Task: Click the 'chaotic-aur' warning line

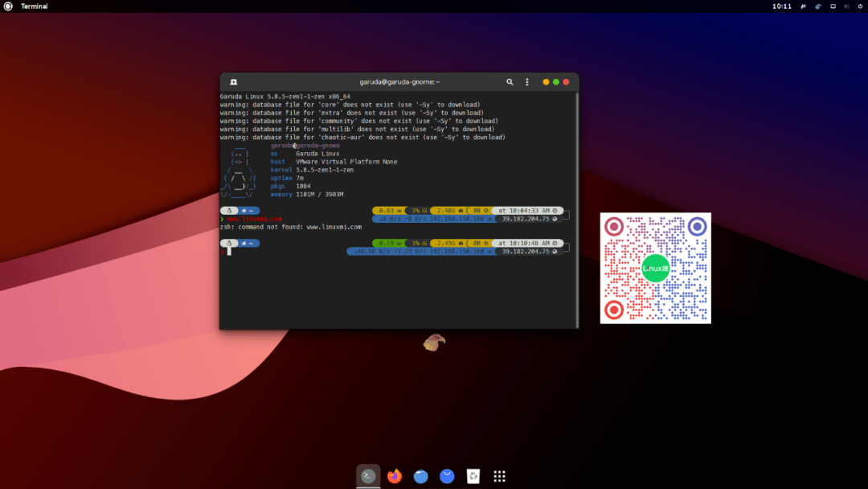Action: click(362, 138)
